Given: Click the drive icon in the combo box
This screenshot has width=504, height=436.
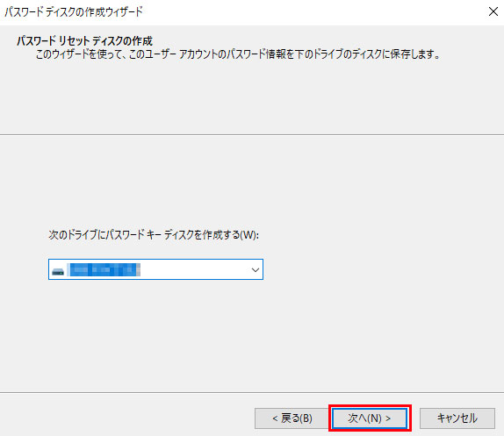Looking at the screenshot, I should (x=58, y=272).
